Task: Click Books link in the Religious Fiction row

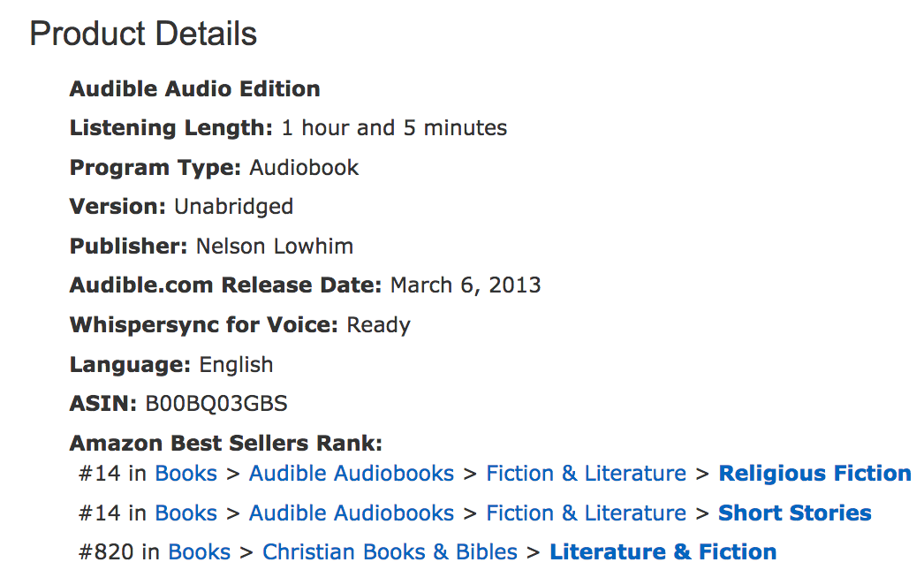Action: (186, 474)
